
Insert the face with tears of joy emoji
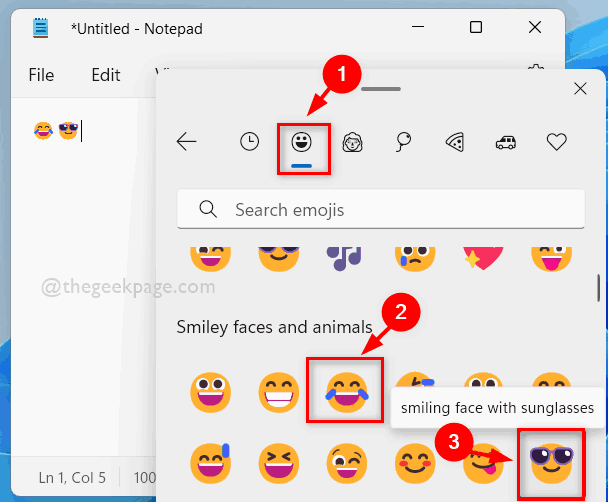point(347,392)
